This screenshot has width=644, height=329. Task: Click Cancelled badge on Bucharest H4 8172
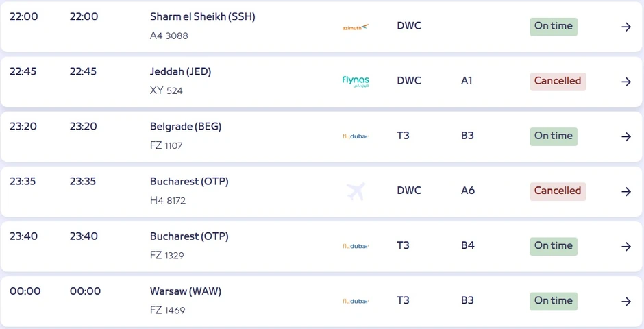(x=557, y=191)
